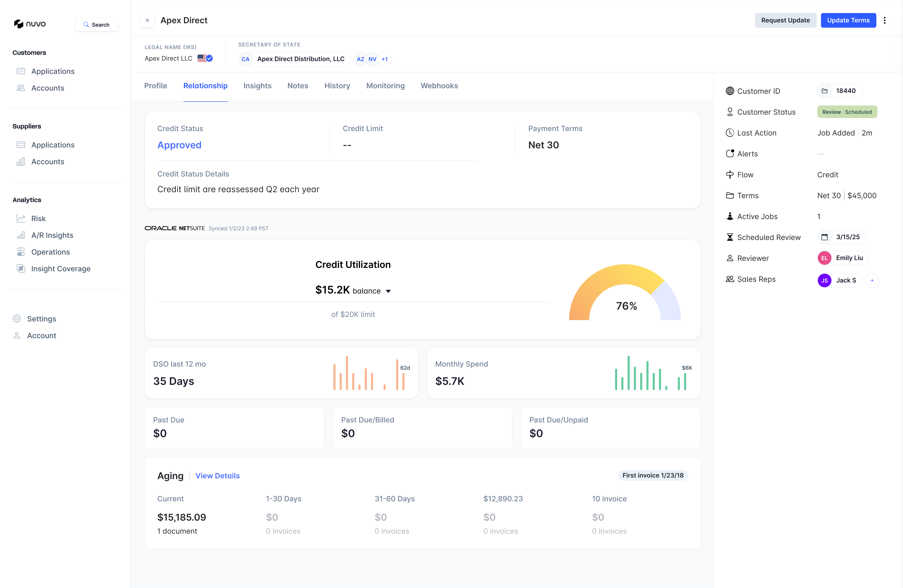This screenshot has height=588, width=903.
Task: Click the calendar icon in Scheduled Review
Action: point(824,237)
